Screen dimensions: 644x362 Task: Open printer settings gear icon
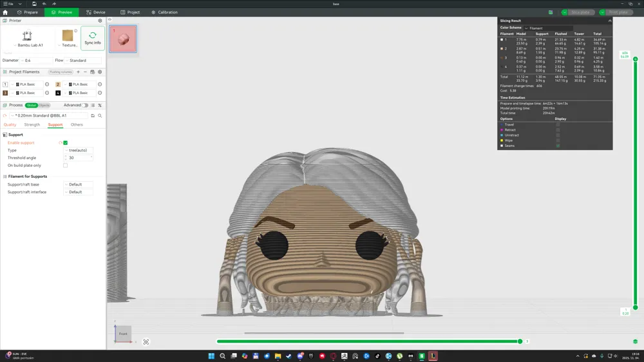point(100,21)
